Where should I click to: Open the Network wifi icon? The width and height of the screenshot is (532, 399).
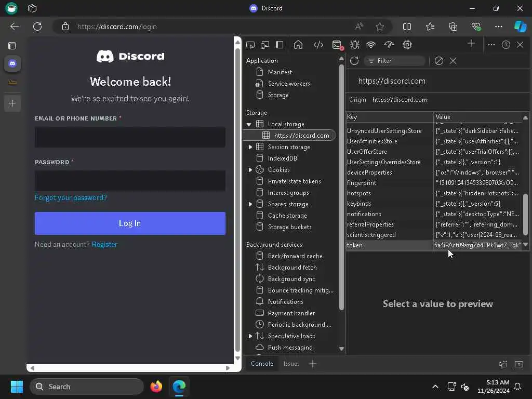tap(371, 45)
